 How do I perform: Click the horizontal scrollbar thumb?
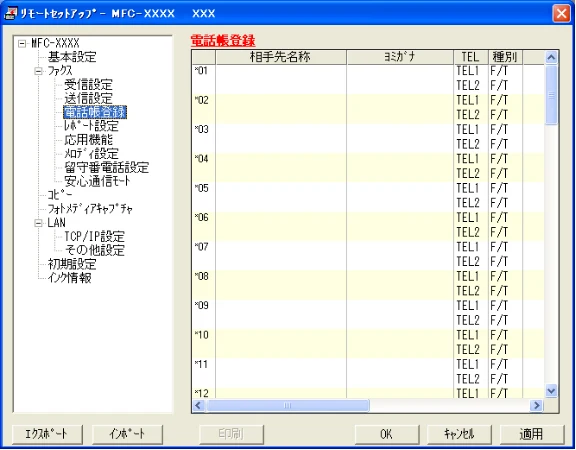coord(288,406)
